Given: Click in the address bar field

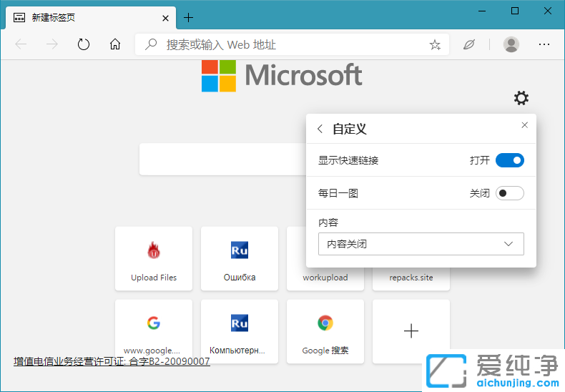Looking at the screenshot, I should [x=293, y=44].
